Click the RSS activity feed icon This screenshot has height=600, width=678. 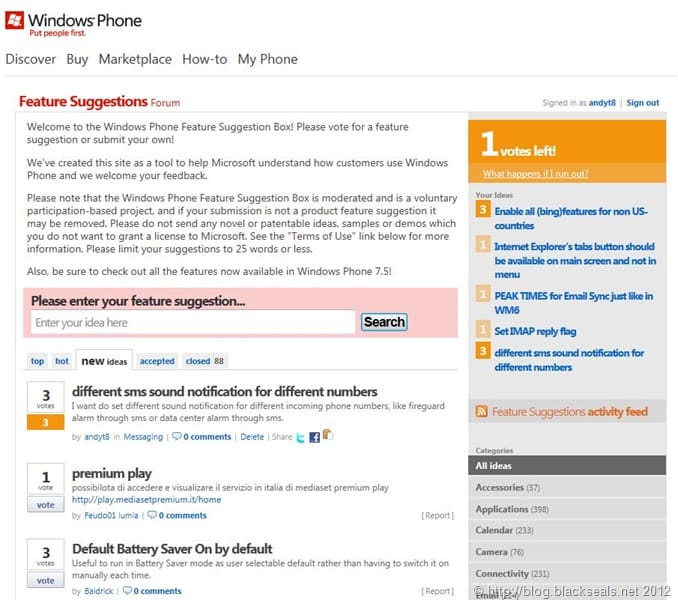pyautogui.click(x=481, y=411)
